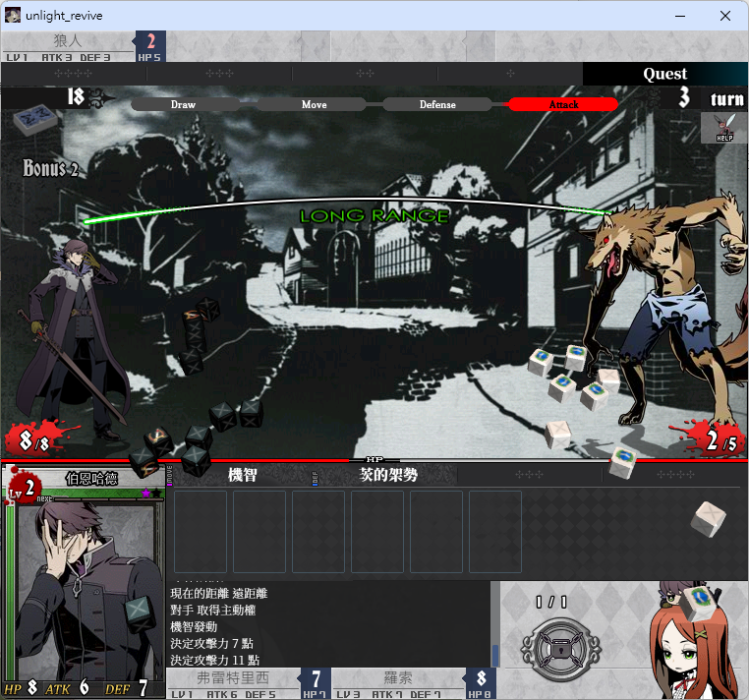
Task: Click the first empty card slot
Action: (201, 531)
